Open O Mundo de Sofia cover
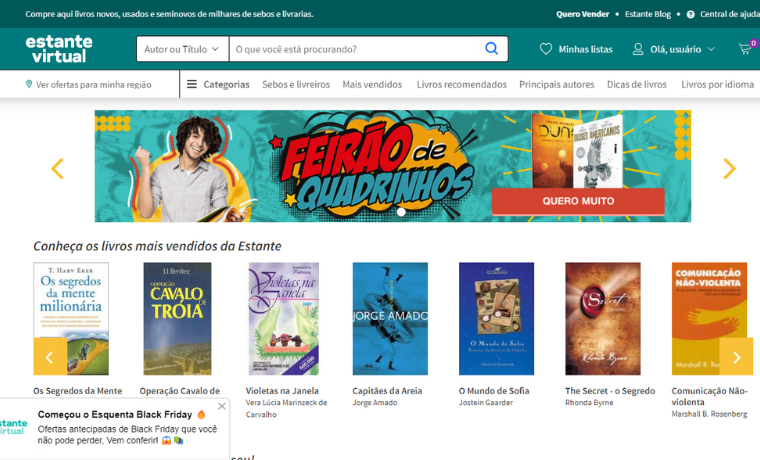 point(496,318)
